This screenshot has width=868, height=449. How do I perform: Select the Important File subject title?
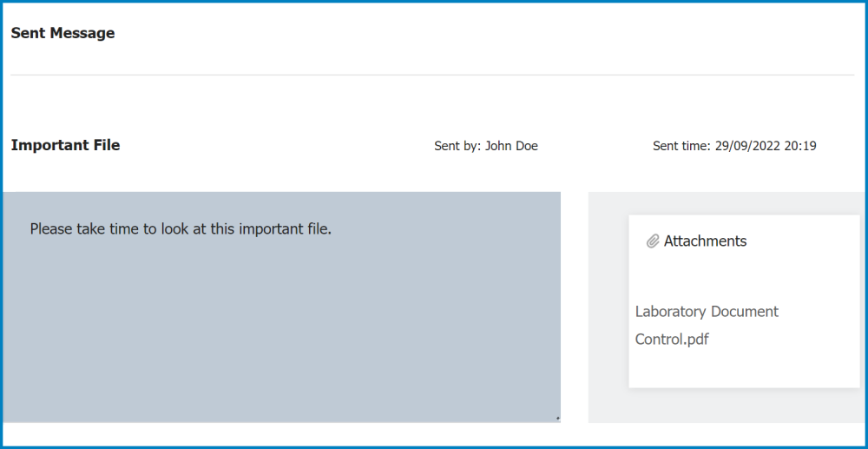(65, 145)
